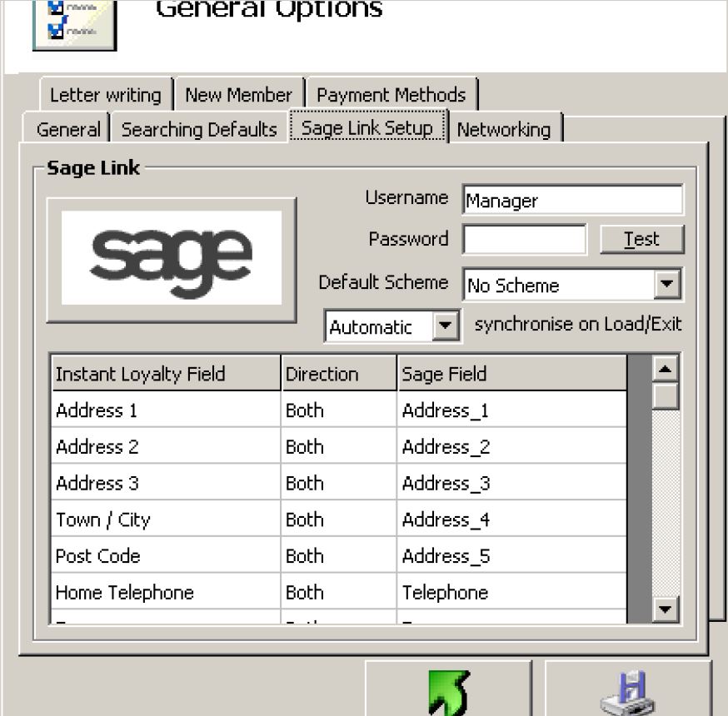
Task: Select the Address 2 row cell
Action: coord(166,446)
